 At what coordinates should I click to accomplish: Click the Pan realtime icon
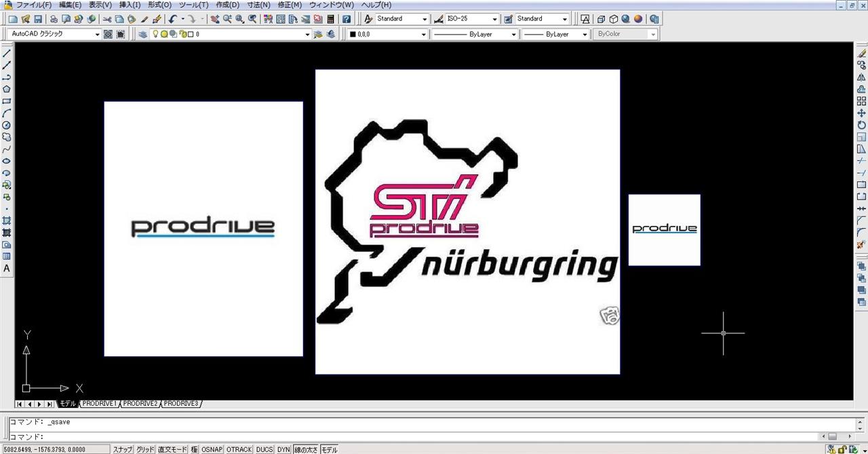(215, 19)
